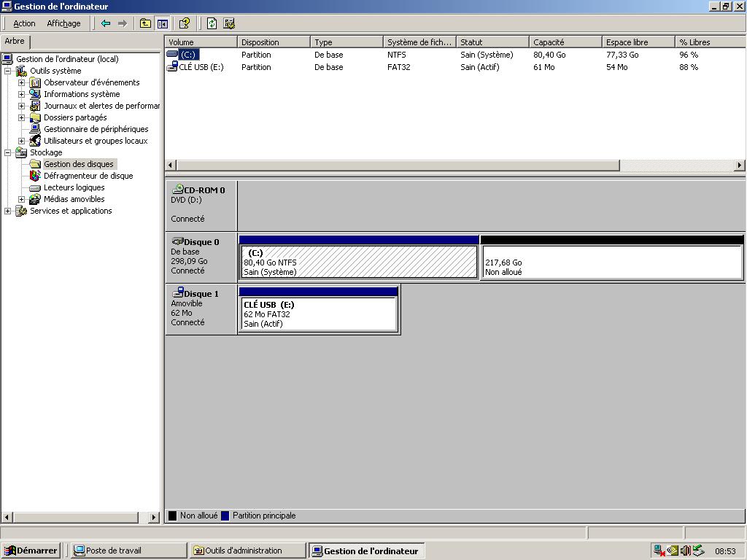Select Gestion des disques in the tree

tap(79, 164)
